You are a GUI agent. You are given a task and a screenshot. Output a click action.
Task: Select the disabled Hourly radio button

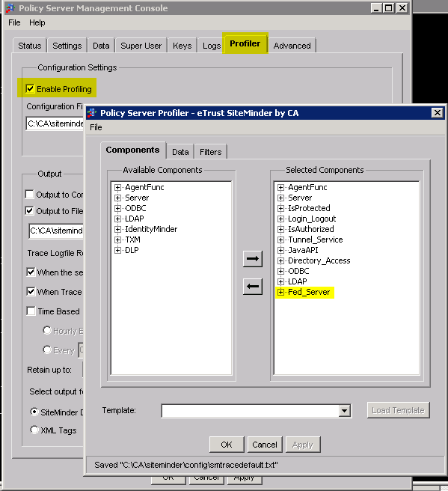click(47, 330)
